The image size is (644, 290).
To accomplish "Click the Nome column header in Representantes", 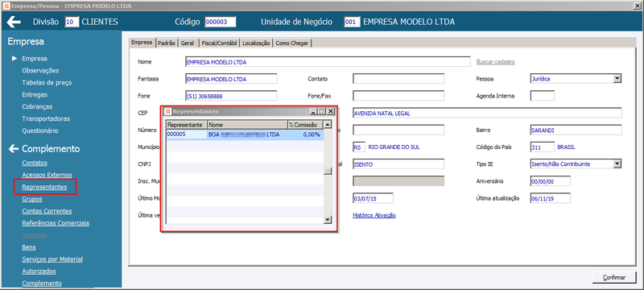I will pyautogui.click(x=247, y=125).
